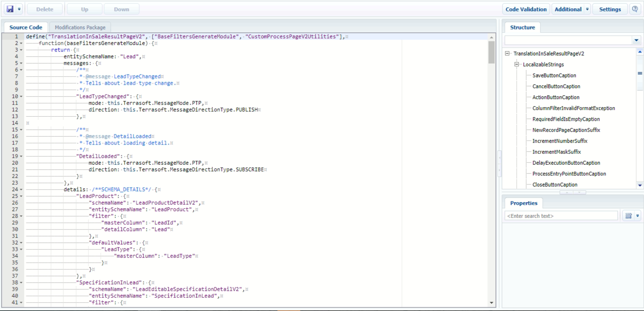Collapse the LocalizableStrings tree node
Image resolution: width=644 pixels, height=311 pixels.
(x=517, y=64)
